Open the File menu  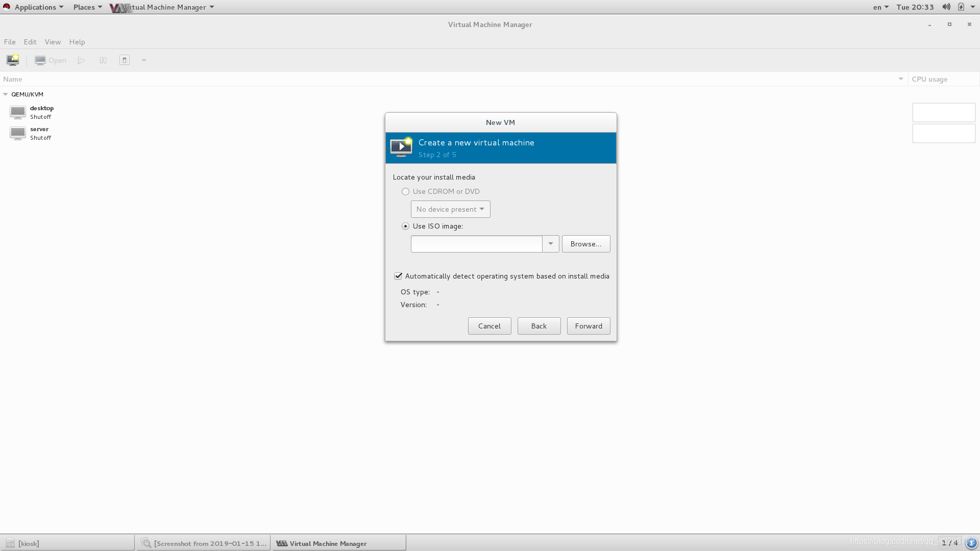coord(9,42)
